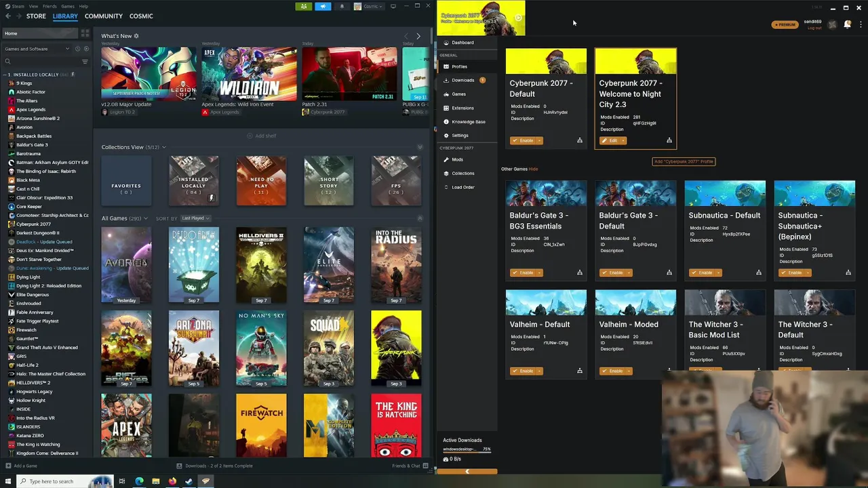Open Games and Software dropdown
Viewport: 868px width, 488px height.
point(37,49)
